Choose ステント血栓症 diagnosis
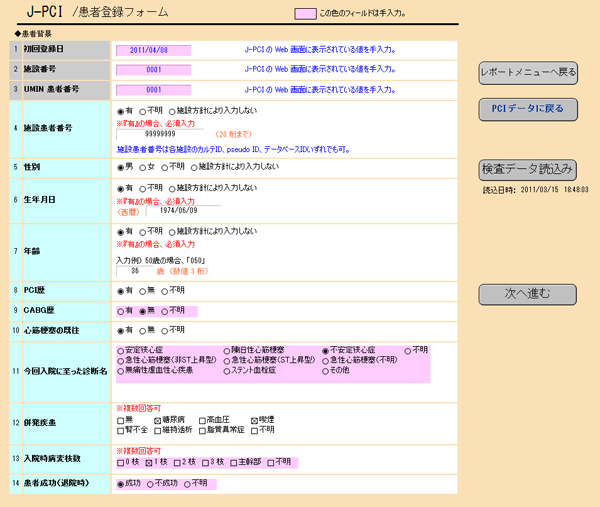Image resolution: width=600 pixels, height=507 pixels. point(227,371)
